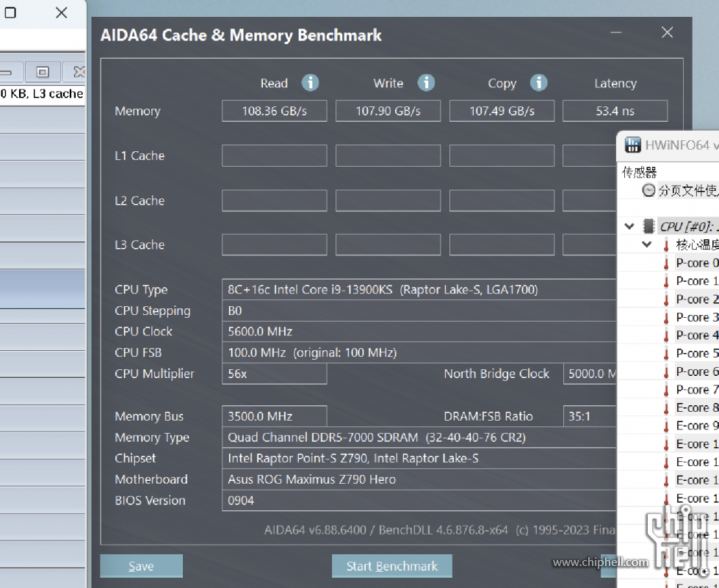Screen dimensions: 719x588
Task: Select the 核心温度 row label
Action: 698,244
